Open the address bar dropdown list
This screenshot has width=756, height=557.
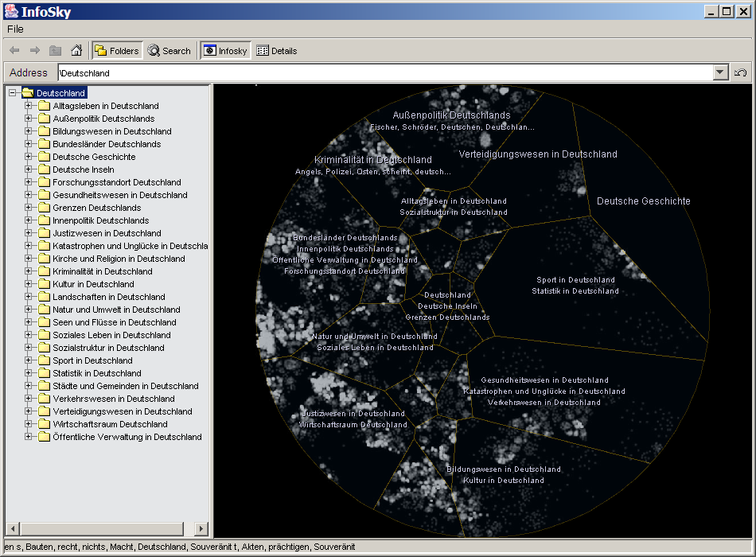(x=719, y=72)
